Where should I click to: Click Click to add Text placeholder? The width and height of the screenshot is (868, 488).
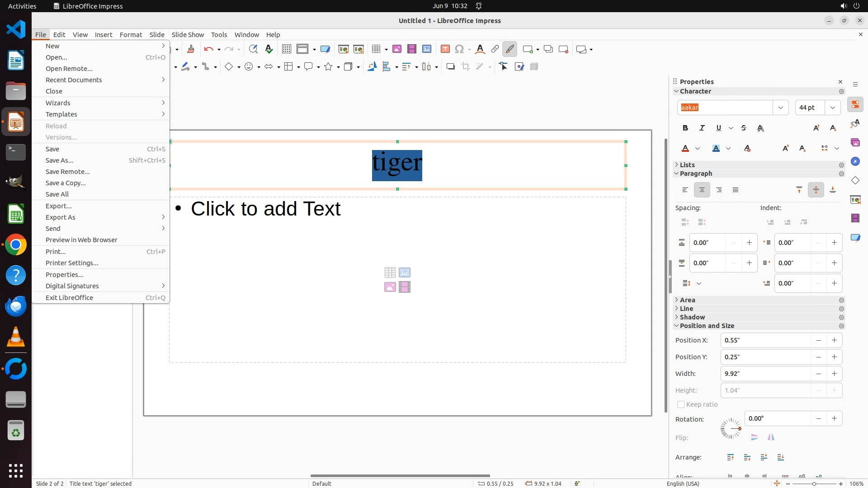[x=265, y=209]
